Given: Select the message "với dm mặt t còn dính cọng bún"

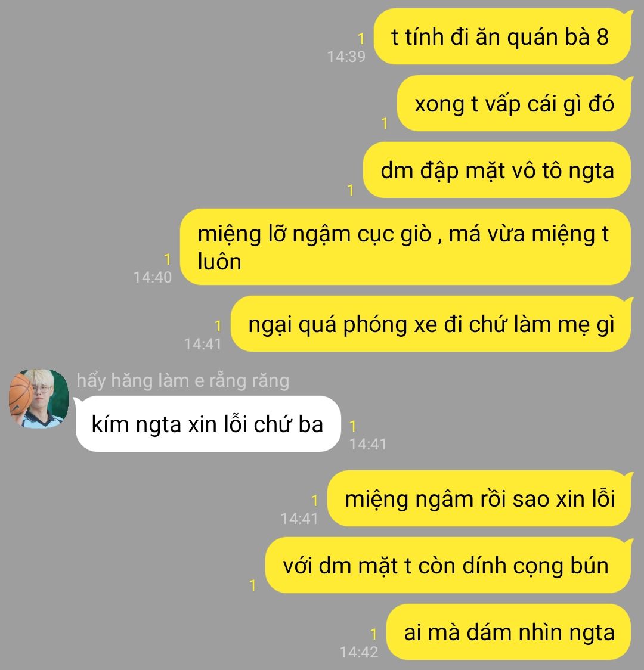Looking at the screenshot, I should click(448, 565).
